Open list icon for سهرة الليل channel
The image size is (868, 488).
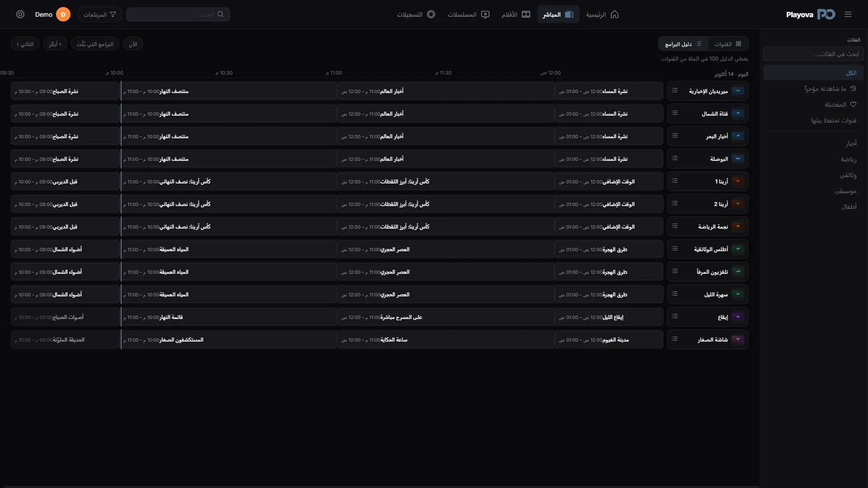click(675, 294)
